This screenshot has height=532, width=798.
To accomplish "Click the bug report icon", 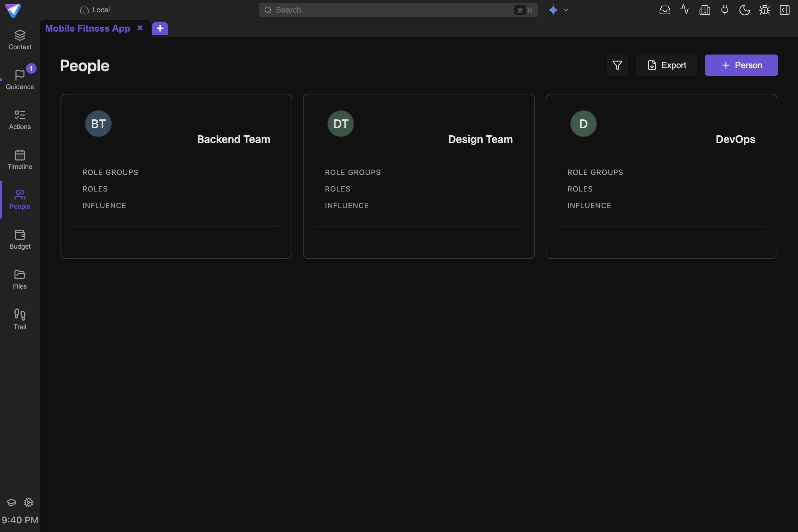I will point(765,10).
